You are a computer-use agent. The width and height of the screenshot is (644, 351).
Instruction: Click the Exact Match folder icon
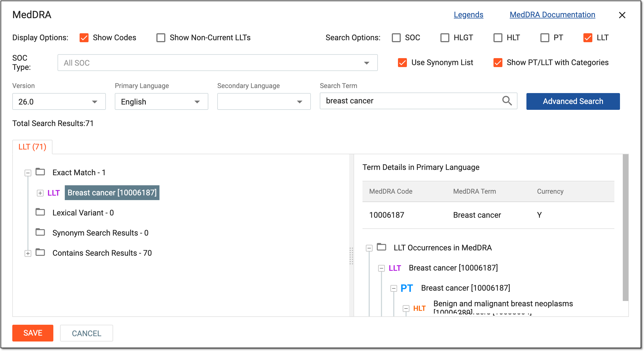[x=40, y=172]
